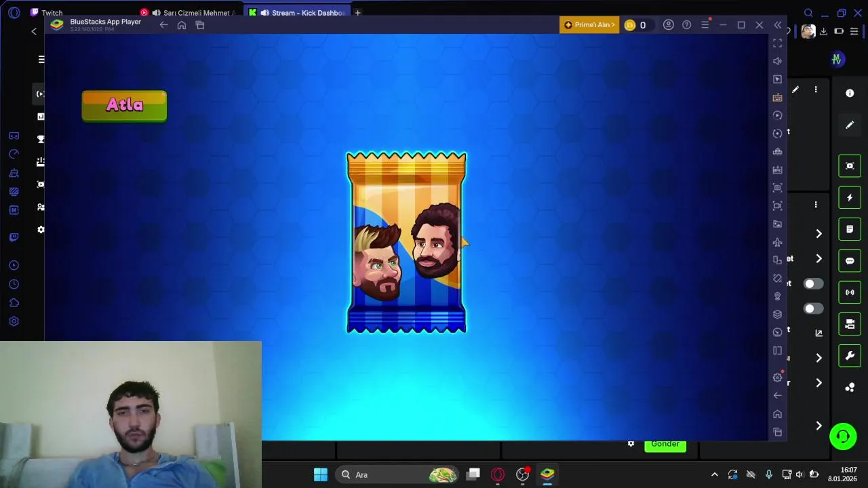Expand the first chevron row in Kick panel
Viewport: 868px width, 488px height.
818,234
